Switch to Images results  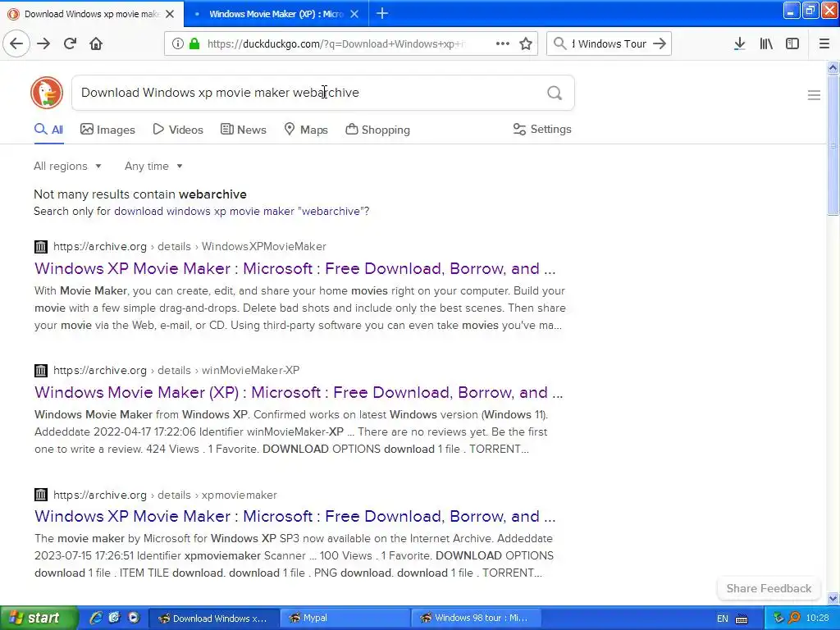pyautogui.click(x=107, y=130)
